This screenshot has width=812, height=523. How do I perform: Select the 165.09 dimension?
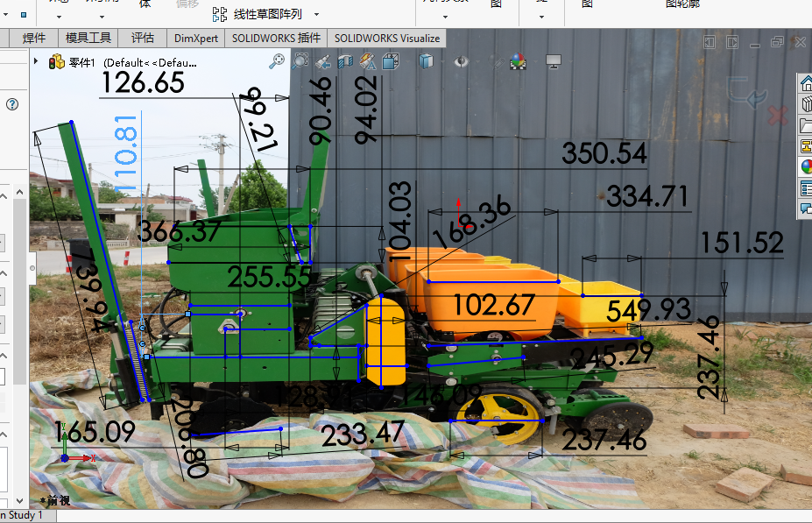(x=95, y=432)
